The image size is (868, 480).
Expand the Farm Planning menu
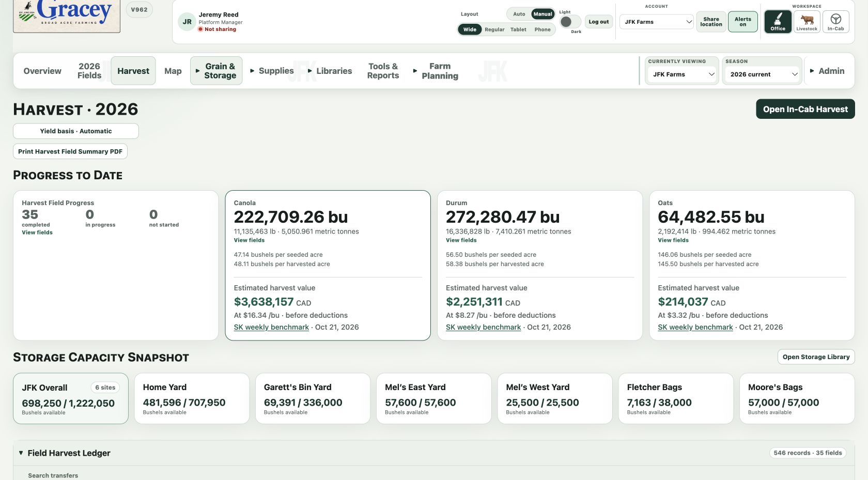pos(436,71)
